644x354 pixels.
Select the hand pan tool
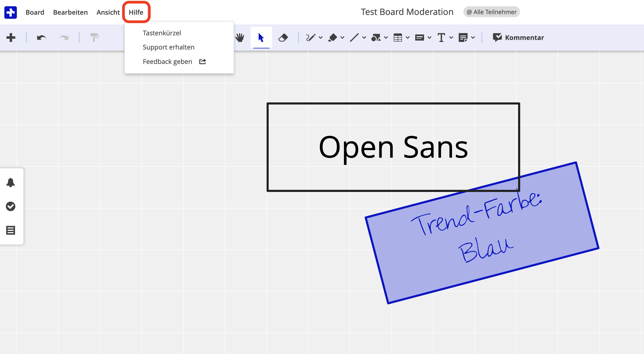click(x=240, y=38)
